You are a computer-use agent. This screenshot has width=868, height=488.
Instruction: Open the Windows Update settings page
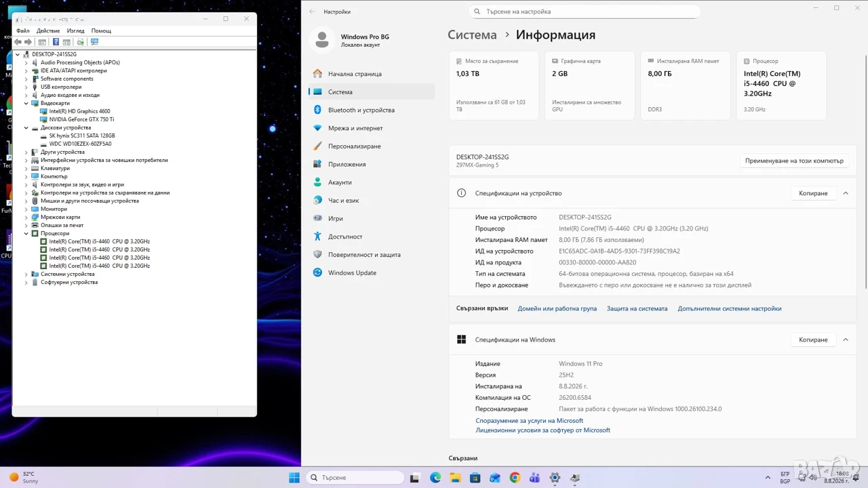tap(372, 272)
